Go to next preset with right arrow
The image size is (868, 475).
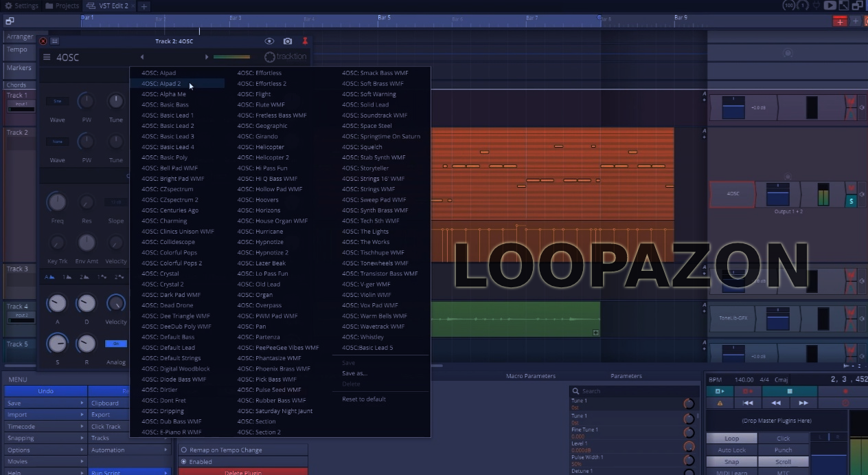(x=207, y=57)
